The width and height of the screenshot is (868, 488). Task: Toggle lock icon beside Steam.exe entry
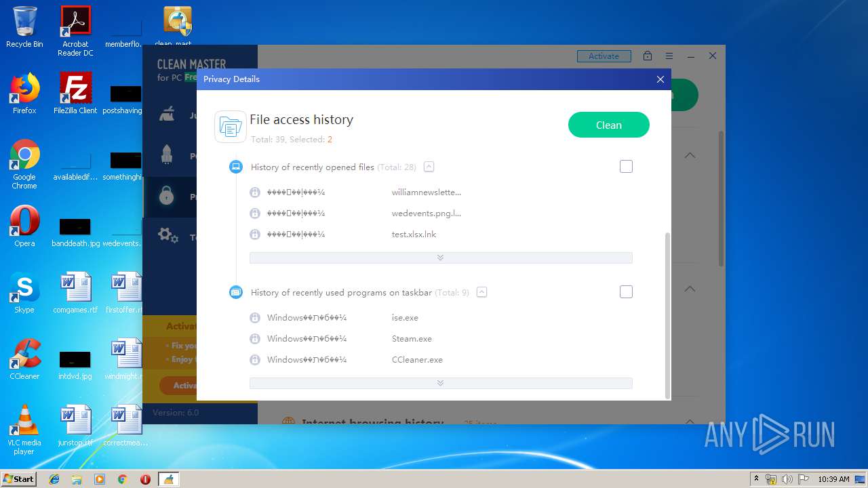[255, 339]
